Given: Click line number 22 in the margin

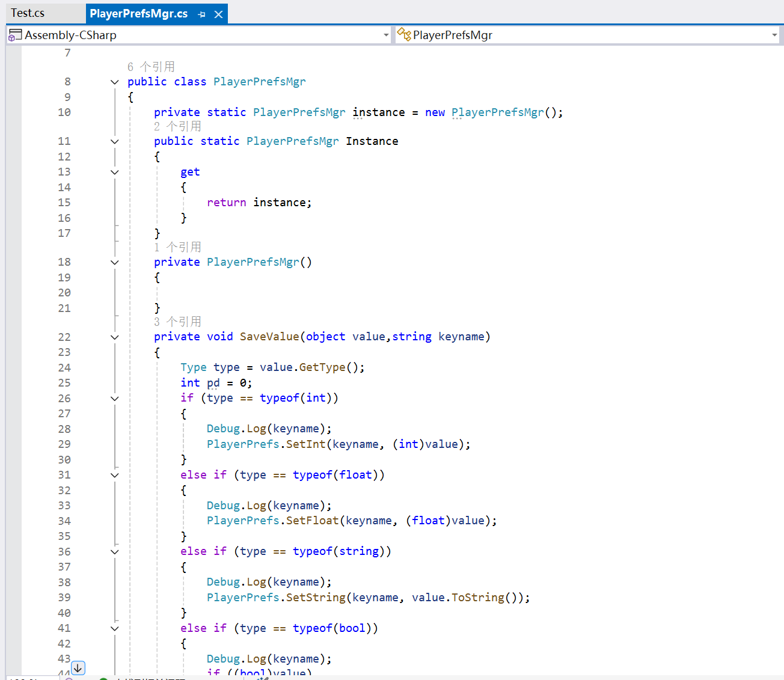Looking at the screenshot, I should [64, 337].
